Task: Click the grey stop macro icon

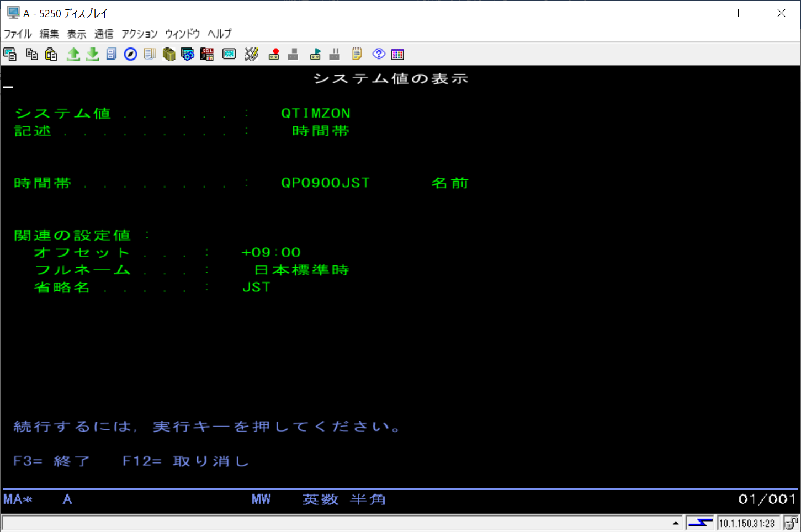Action: click(293, 54)
